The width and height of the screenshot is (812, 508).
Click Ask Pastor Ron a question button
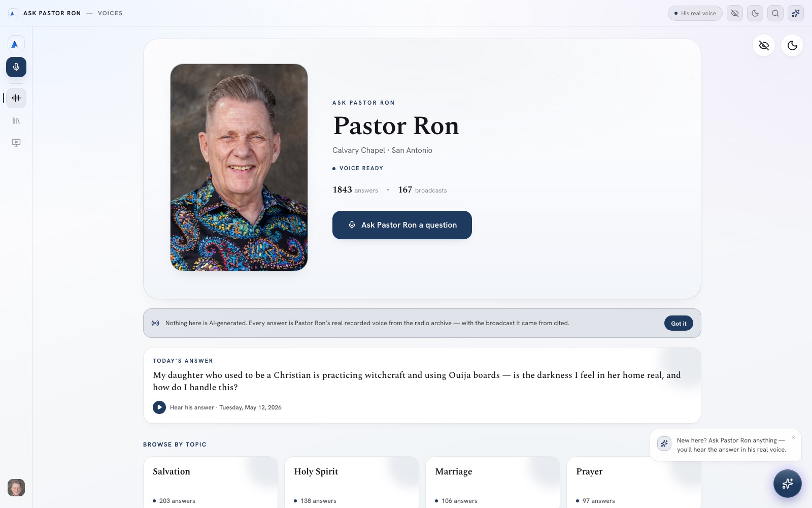402,225
